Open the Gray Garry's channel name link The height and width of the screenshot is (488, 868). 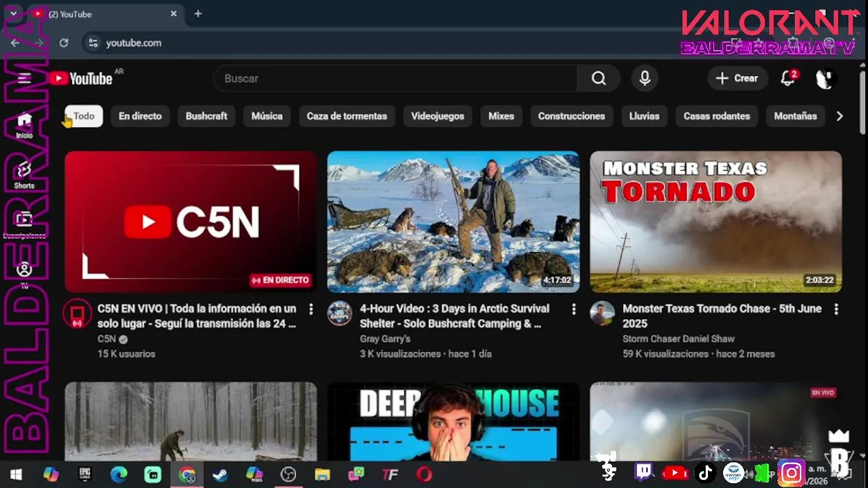tap(385, 339)
